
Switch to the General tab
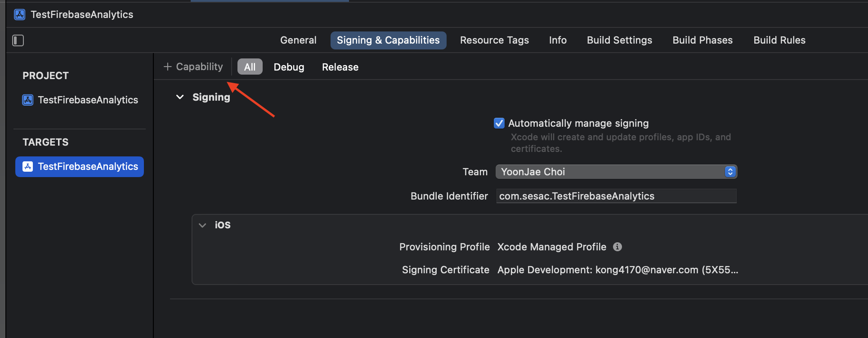click(x=298, y=40)
